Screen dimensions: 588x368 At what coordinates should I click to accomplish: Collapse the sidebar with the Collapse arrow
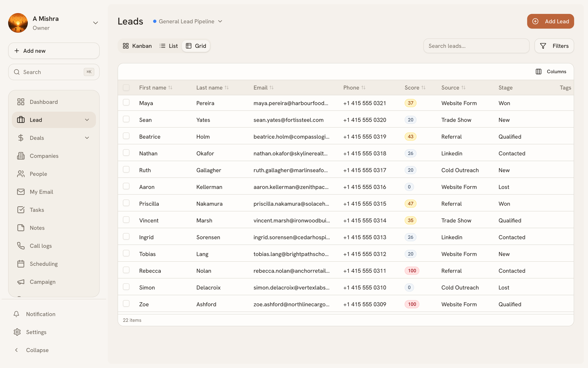tap(16, 350)
